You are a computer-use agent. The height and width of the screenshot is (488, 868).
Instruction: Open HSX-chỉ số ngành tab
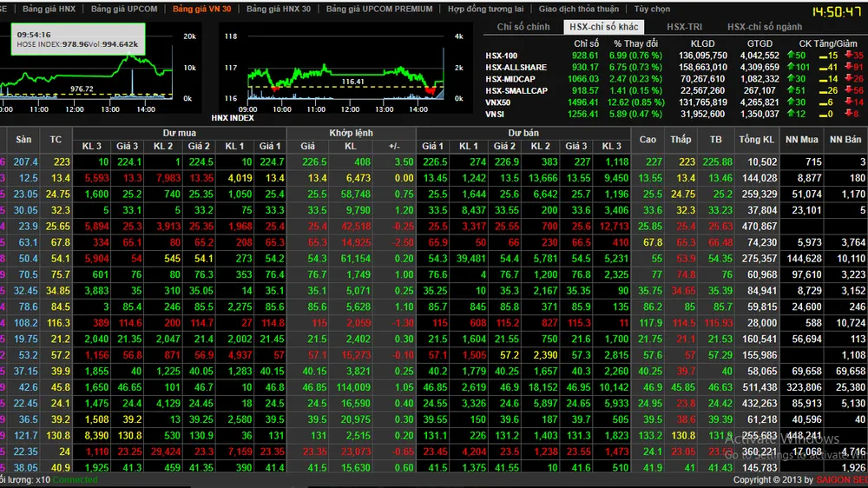pyautogui.click(x=765, y=27)
